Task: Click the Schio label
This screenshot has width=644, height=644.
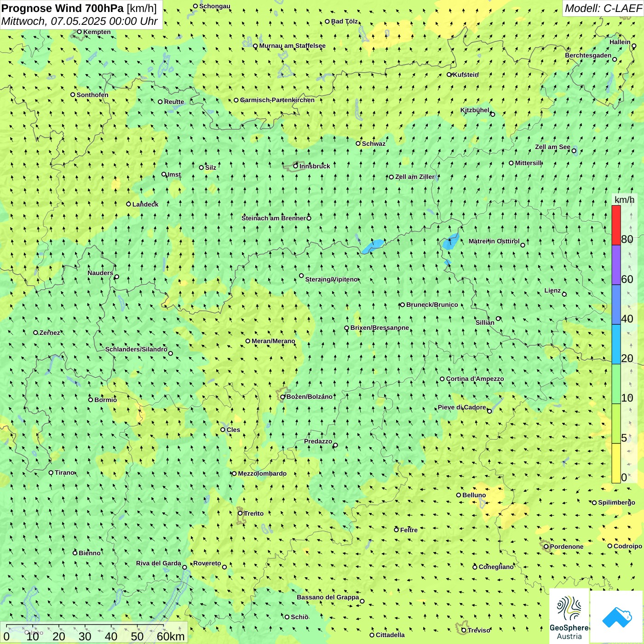Action: (x=299, y=617)
